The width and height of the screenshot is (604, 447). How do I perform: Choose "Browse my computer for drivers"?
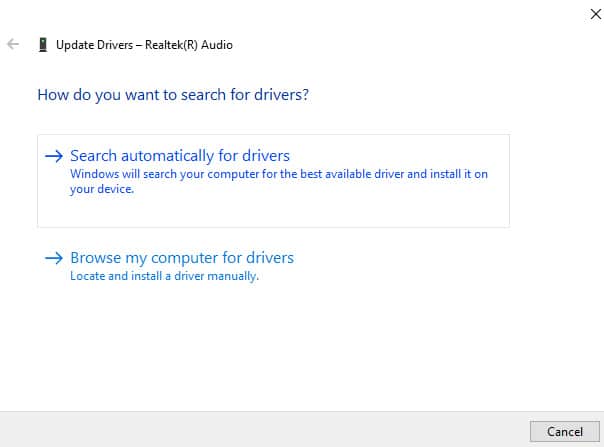click(182, 258)
